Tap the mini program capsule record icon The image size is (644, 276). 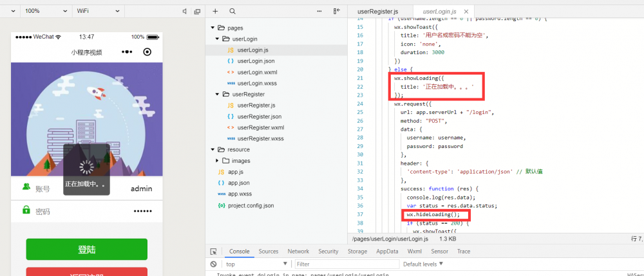point(147,52)
